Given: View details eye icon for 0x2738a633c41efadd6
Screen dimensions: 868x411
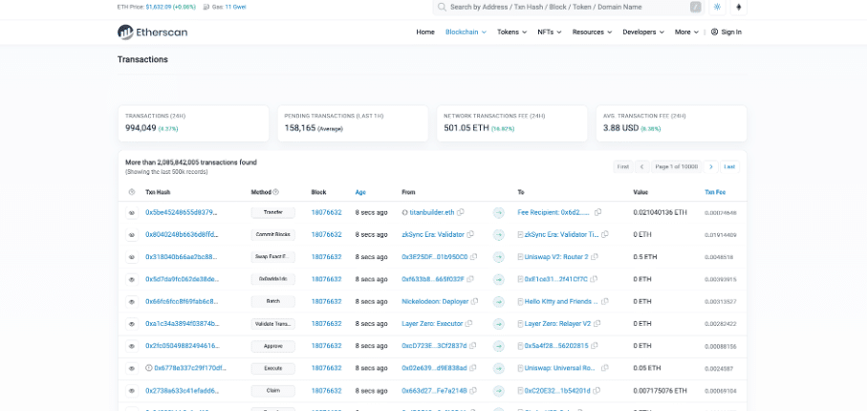Looking at the screenshot, I should [x=132, y=391].
